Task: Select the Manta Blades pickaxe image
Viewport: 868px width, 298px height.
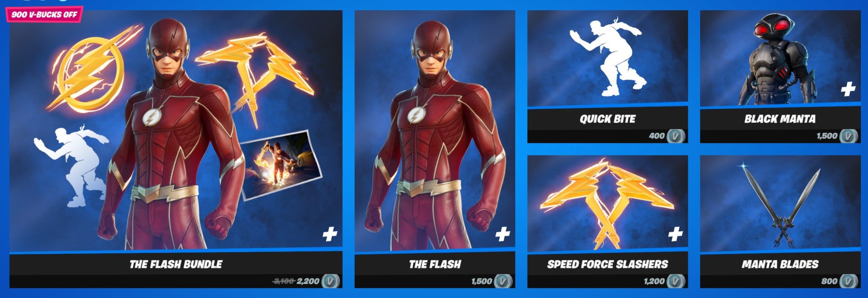Action: point(781,207)
